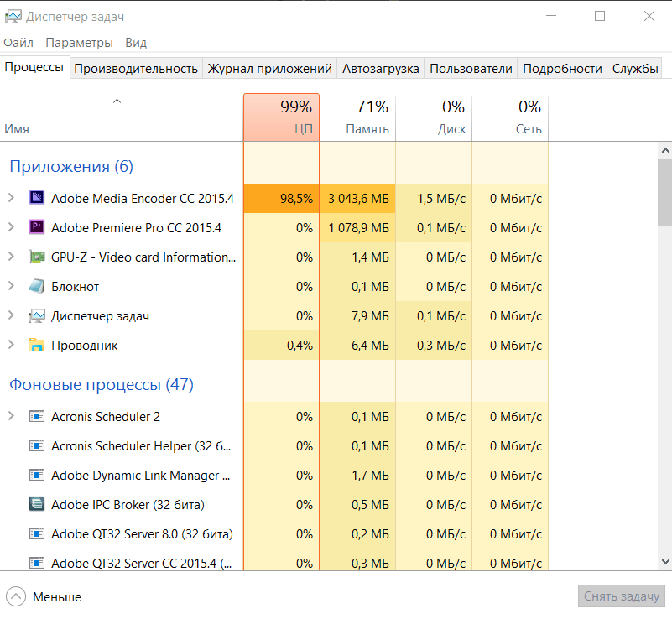Open the Пользователи tab
This screenshot has height=619, width=672.
471,69
